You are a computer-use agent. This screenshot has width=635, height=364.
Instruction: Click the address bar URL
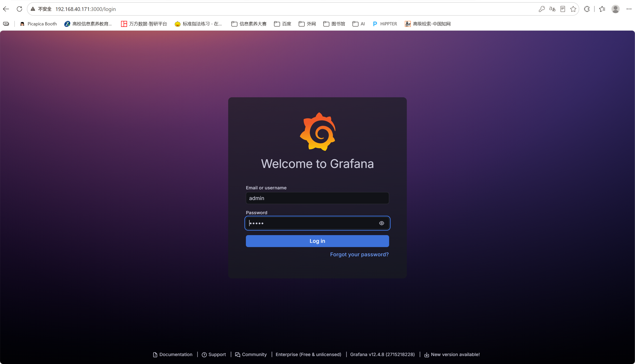86,9
